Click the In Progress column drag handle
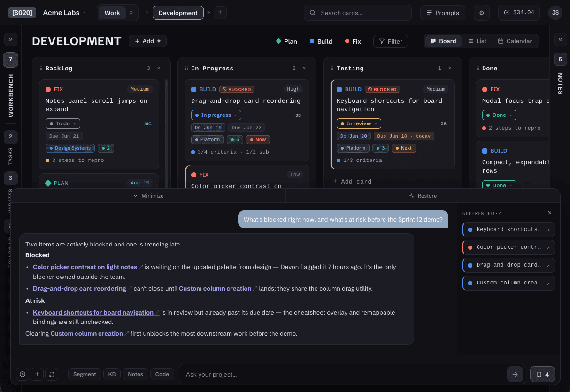 187,69
